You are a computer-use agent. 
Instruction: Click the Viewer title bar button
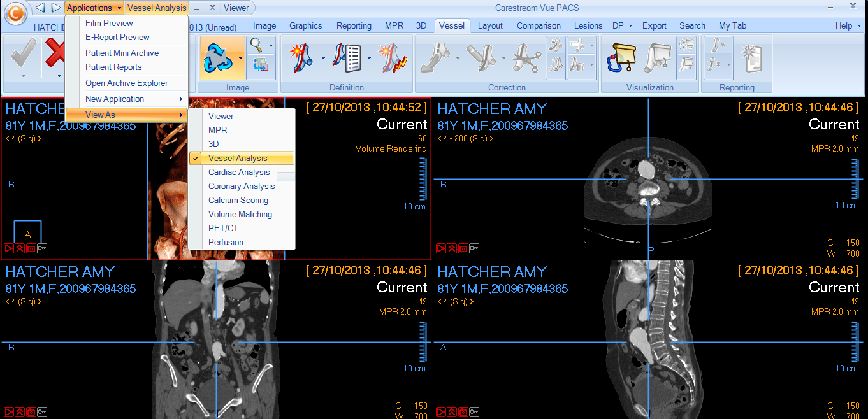point(236,8)
